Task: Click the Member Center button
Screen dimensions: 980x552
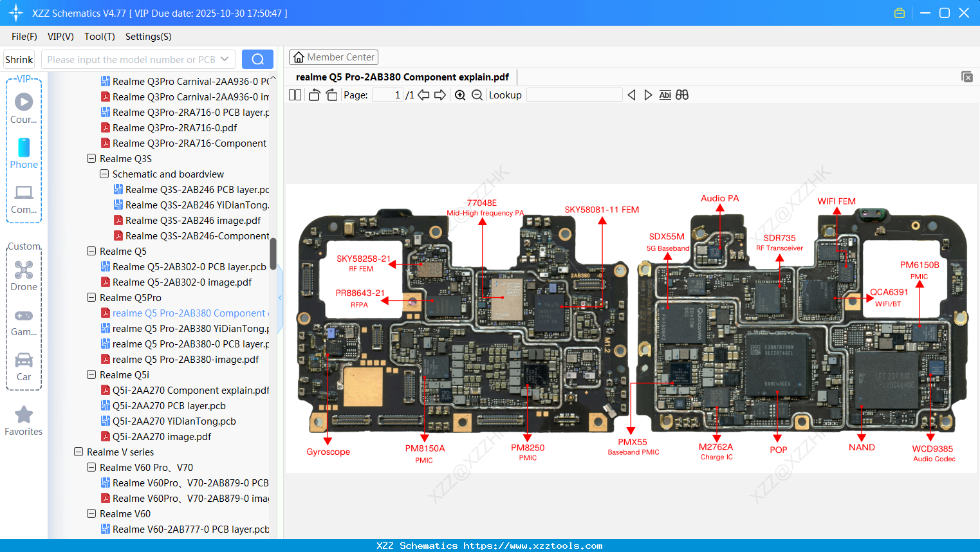Action: point(333,57)
